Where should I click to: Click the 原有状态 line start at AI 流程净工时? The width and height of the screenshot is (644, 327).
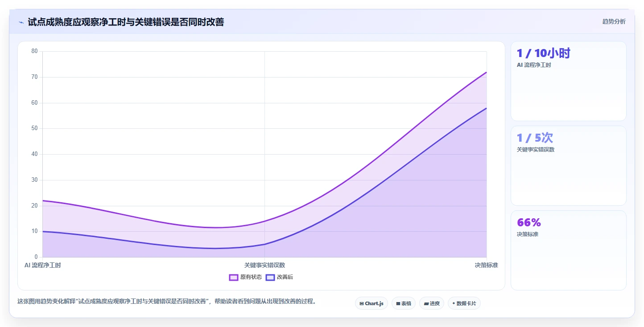(x=43, y=200)
